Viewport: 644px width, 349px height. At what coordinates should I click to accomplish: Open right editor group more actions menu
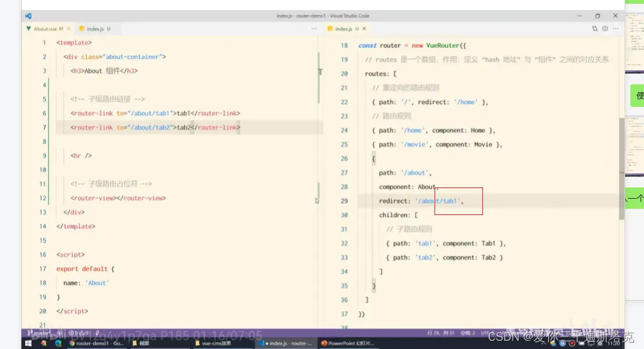[x=616, y=29]
